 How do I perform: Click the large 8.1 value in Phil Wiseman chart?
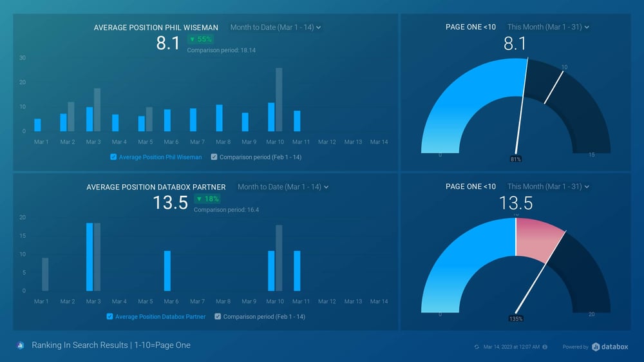[167, 43]
